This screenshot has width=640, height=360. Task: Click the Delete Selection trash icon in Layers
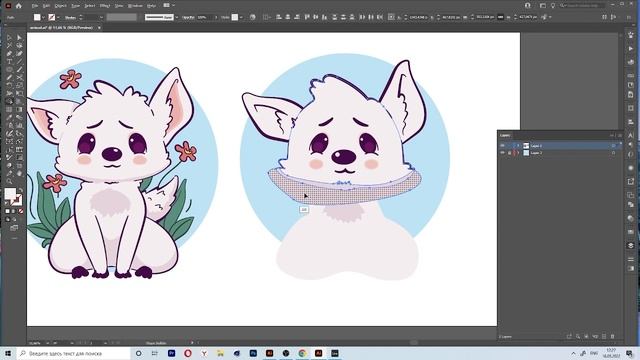[612, 336]
